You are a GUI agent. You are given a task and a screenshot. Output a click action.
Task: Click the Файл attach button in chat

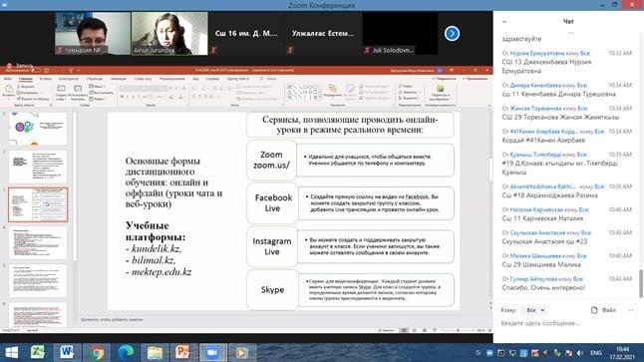603,310
